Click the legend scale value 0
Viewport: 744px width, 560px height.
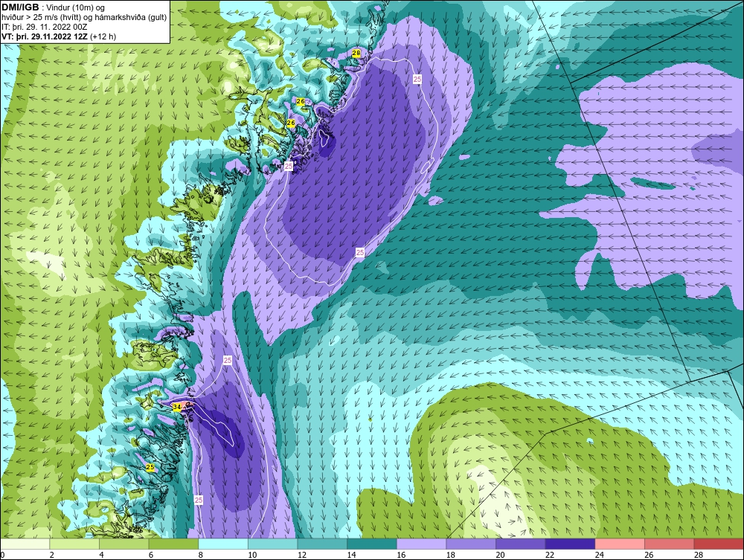(x=2, y=555)
